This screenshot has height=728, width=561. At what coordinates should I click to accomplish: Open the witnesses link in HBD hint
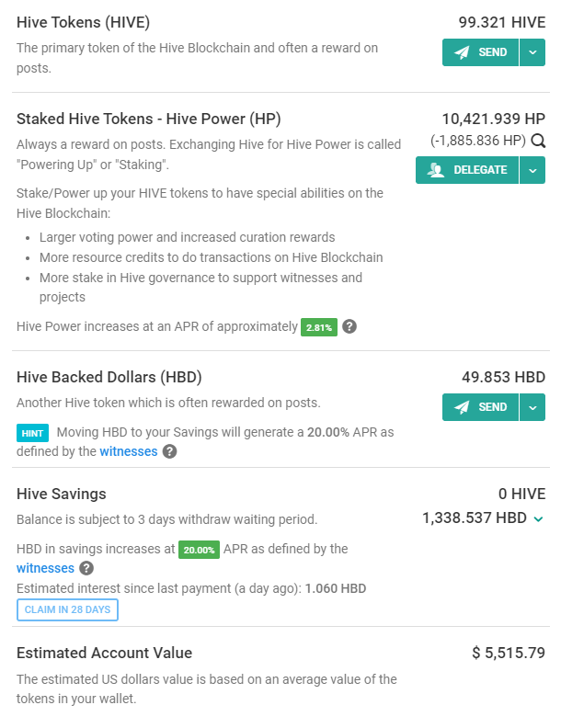tap(129, 451)
